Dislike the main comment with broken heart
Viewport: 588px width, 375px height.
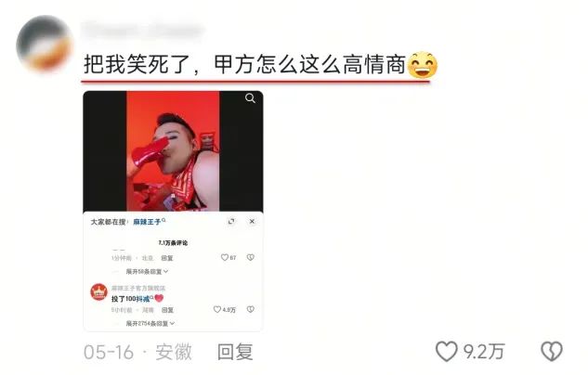(x=551, y=352)
